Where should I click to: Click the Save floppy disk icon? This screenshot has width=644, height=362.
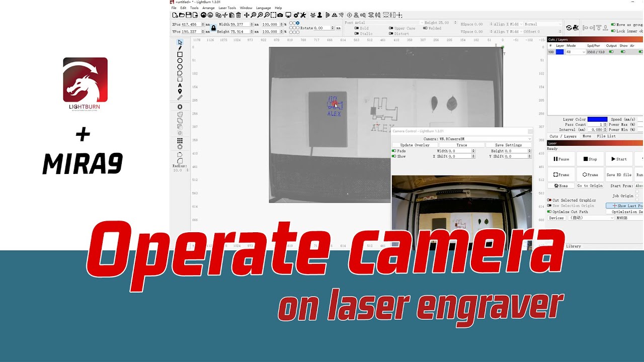coord(189,15)
